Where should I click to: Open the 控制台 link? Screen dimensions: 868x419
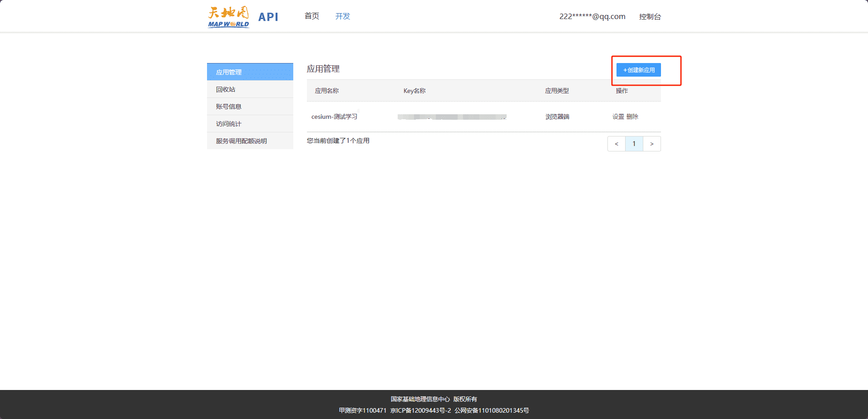pyautogui.click(x=650, y=17)
